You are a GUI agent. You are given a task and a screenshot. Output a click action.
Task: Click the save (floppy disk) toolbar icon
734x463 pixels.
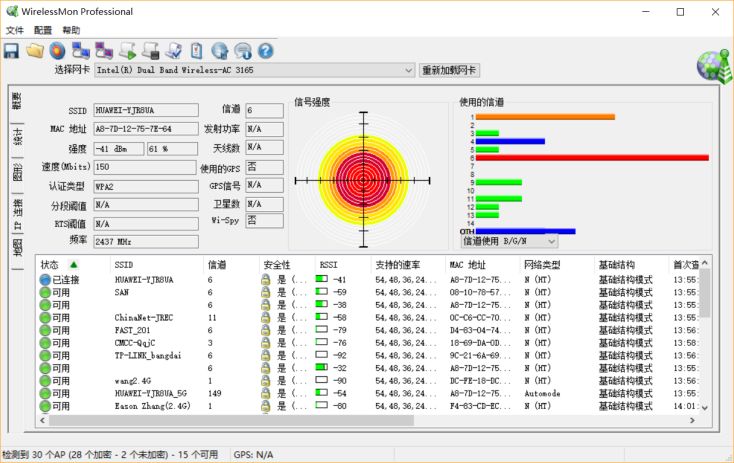(11, 51)
